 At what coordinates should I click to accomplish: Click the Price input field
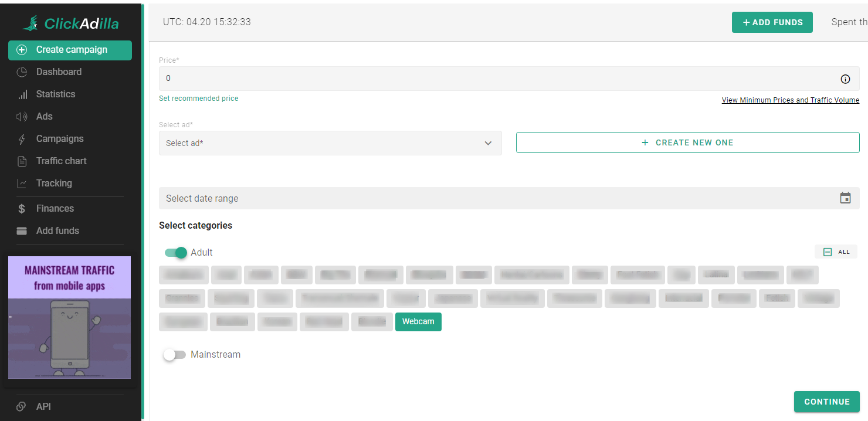tap(493, 79)
